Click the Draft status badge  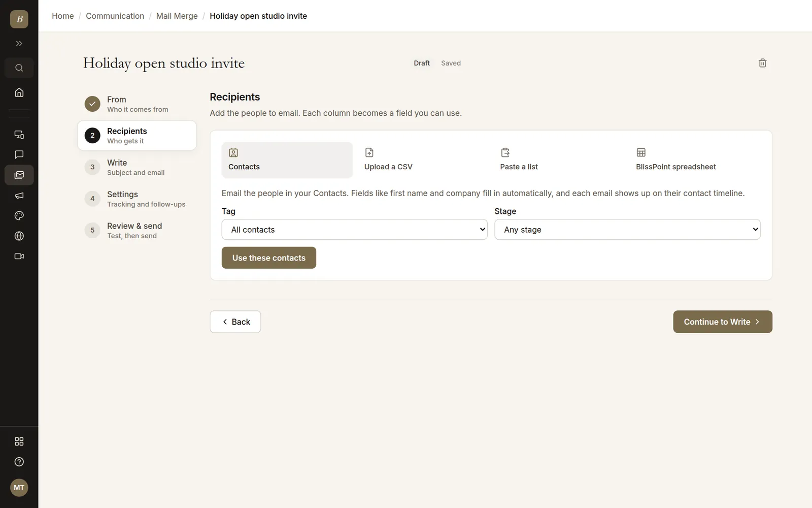(422, 63)
